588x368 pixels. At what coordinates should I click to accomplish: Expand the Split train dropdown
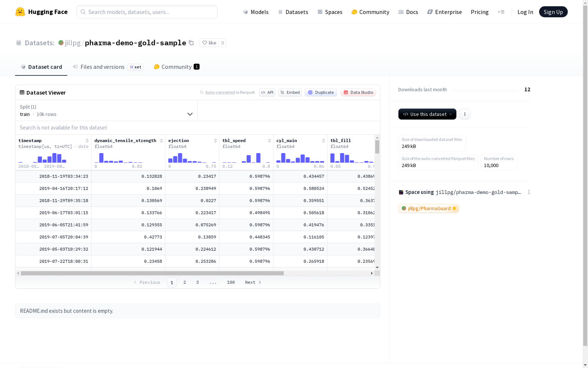tap(107, 110)
